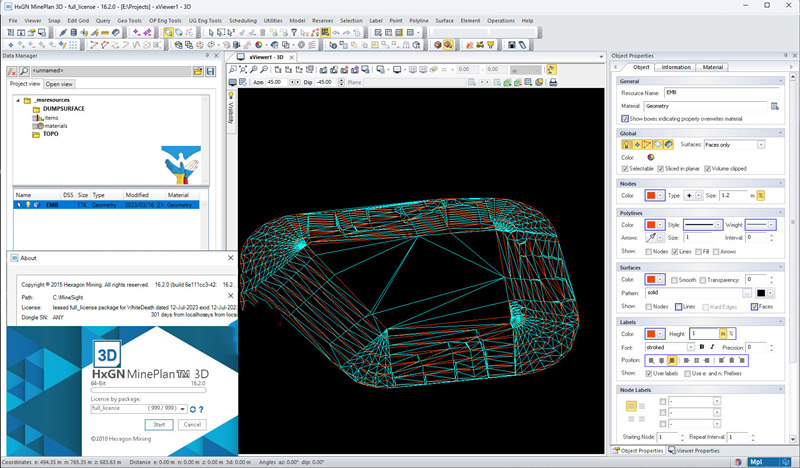Open the polyline Style dropdown
Viewport: 800px width, 468px height.
coord(717,225)
